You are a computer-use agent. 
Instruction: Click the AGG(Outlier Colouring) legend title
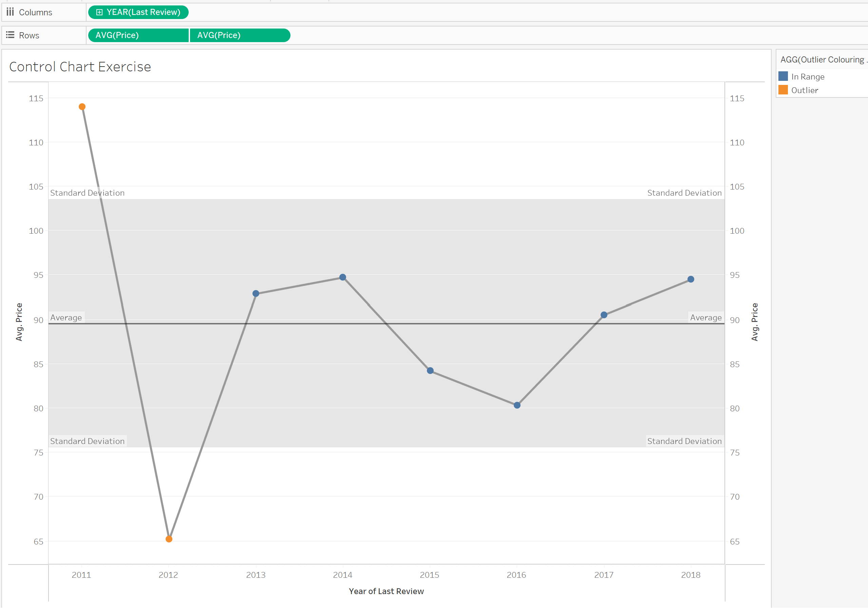pyautogui.click(x=822, y=60)
